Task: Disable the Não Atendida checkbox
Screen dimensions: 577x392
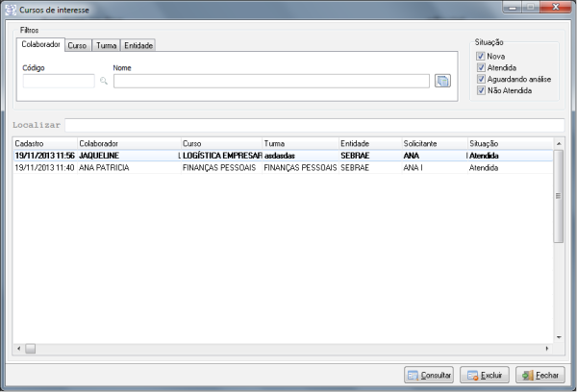Action: [x=481, y=90]
